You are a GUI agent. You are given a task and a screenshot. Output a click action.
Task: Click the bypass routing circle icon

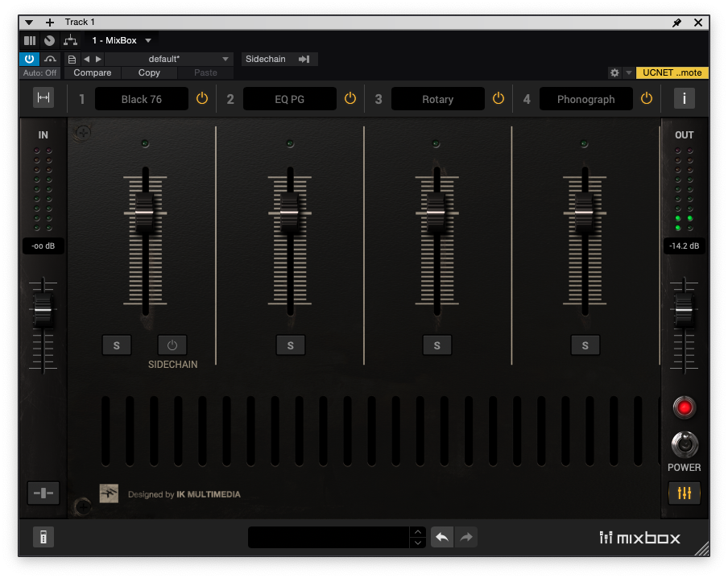click(49, 41)
